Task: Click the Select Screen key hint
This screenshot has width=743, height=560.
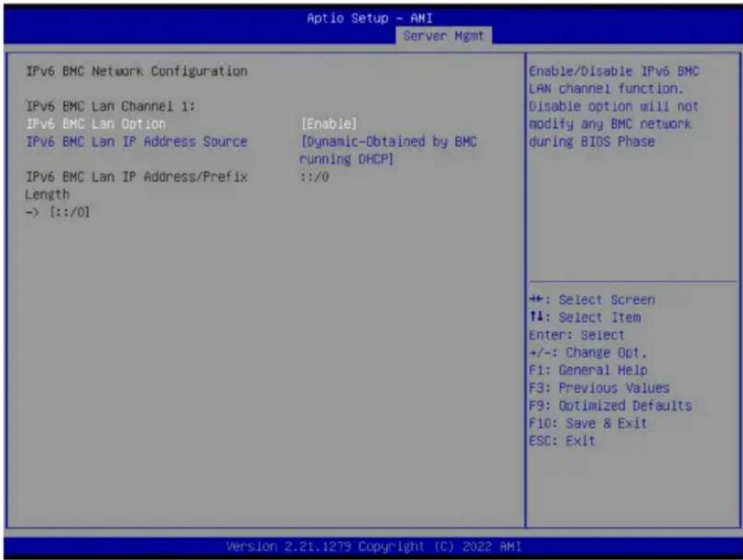Action: pos(592,300)
